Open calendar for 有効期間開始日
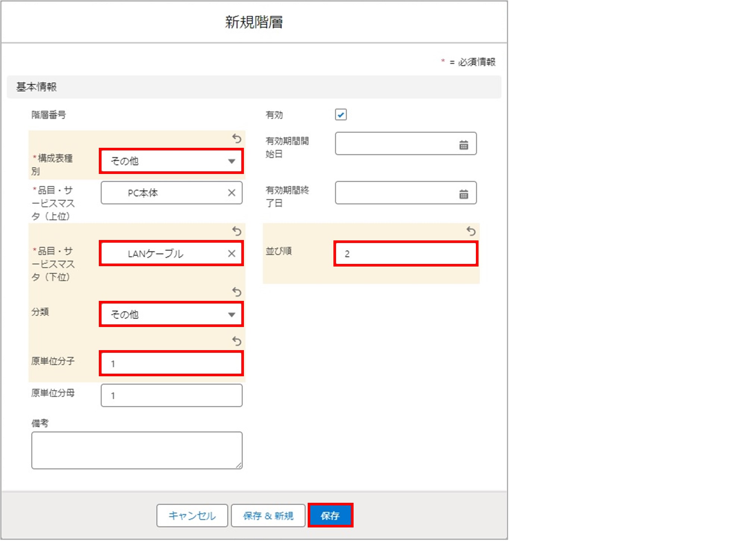 [463, 145]
